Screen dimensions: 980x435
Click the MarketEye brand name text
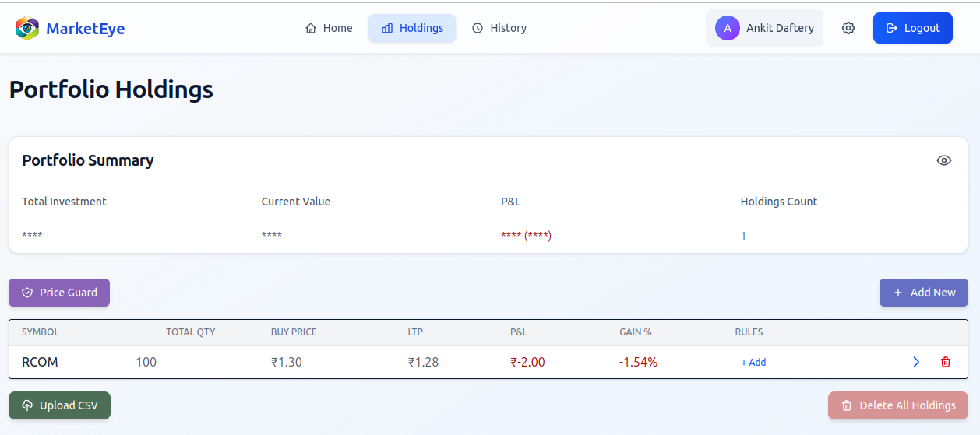click(x=85, y=29)
